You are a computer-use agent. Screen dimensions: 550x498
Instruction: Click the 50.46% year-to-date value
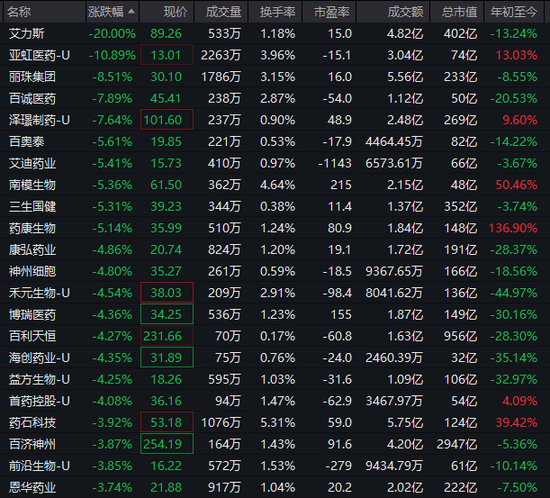516,185
